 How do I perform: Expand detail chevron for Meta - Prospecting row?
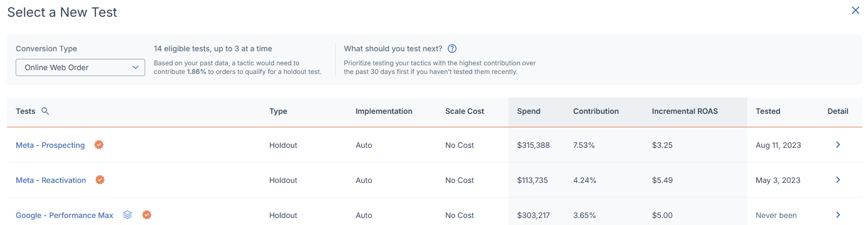(x=838, y=145)
